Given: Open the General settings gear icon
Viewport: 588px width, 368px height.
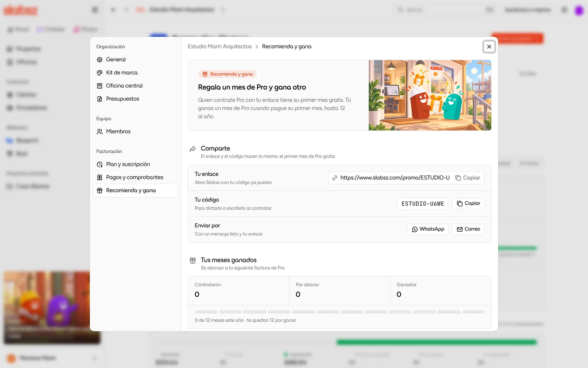Looking at the screenshot, I should pyautogui.click(x=100, y=59).
